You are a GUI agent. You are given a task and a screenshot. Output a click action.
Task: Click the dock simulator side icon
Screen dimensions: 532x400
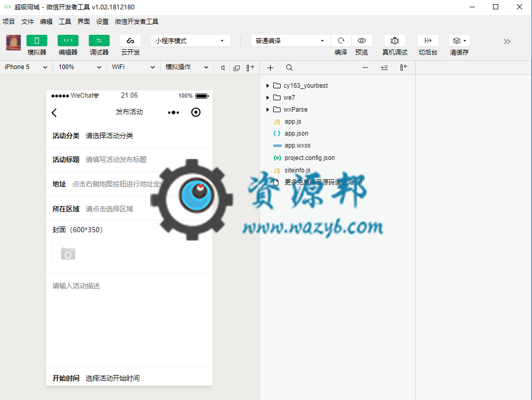tap(250, 68)
